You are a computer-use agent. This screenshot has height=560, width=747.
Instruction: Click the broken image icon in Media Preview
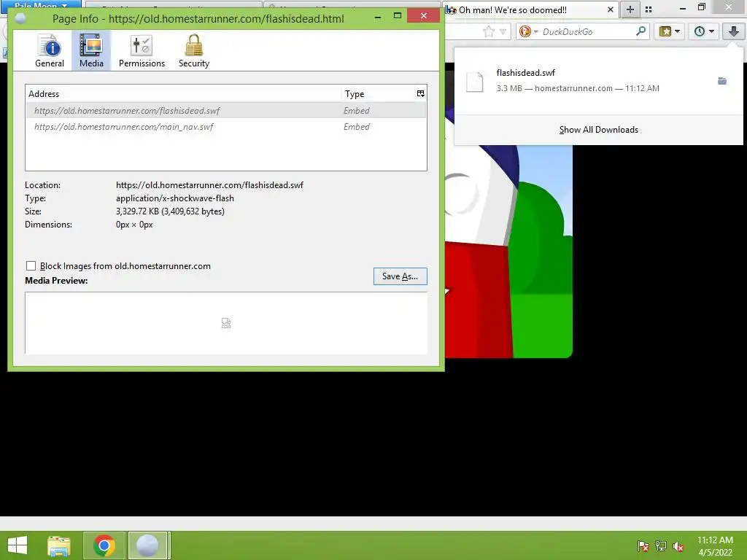click(226, 323)
